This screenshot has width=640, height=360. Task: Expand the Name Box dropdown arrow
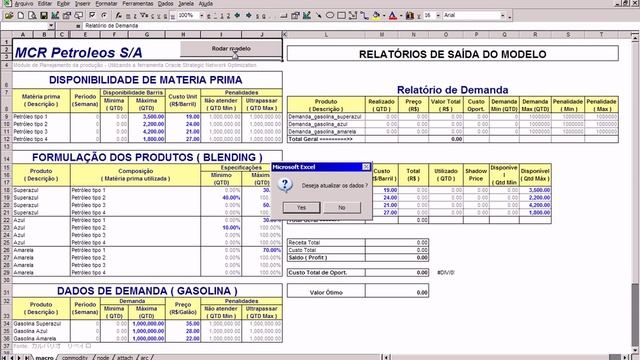(x=51, y=26)
